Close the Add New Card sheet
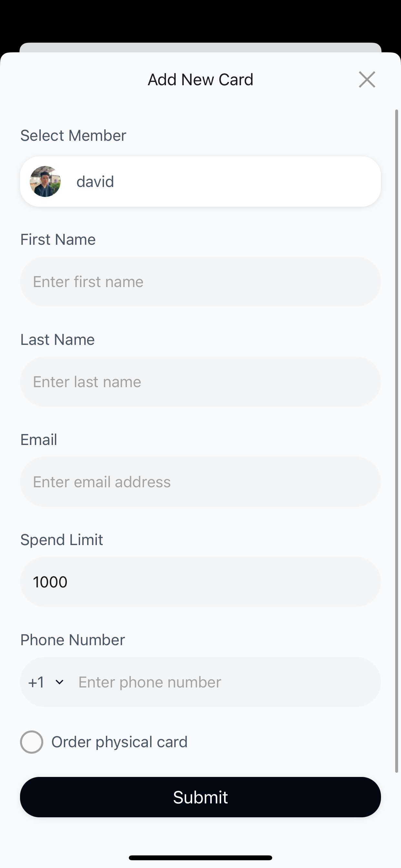Image resolution: width=401 pixels, height=868 pixels. click(x=367, y=79)
